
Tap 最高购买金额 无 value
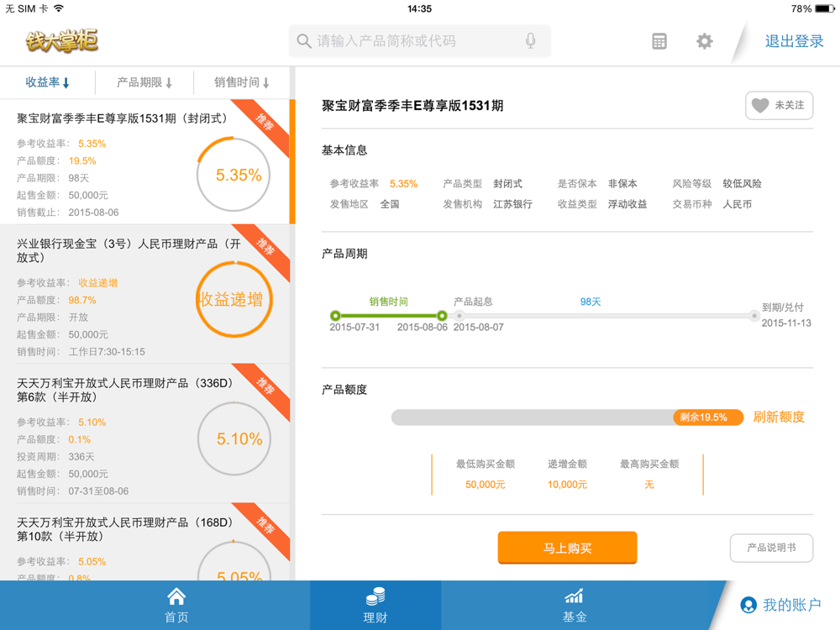649,485
